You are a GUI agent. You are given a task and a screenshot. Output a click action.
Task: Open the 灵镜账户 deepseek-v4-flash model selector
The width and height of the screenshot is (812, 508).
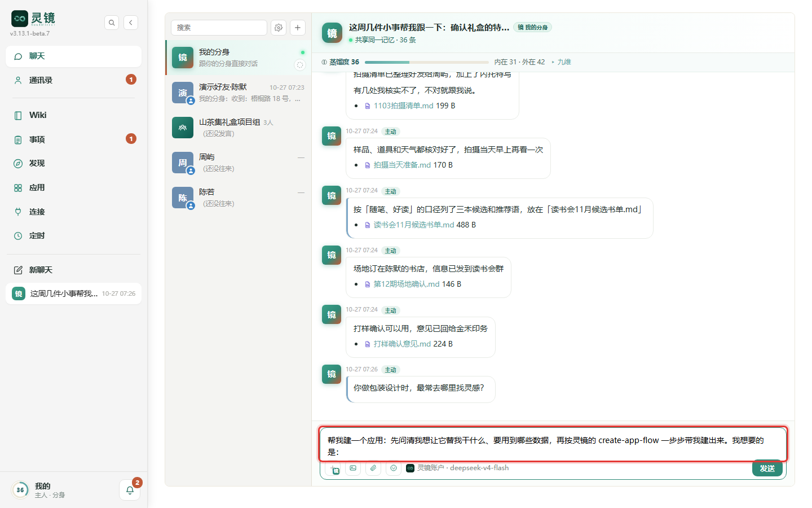click(x=457, y=468)
